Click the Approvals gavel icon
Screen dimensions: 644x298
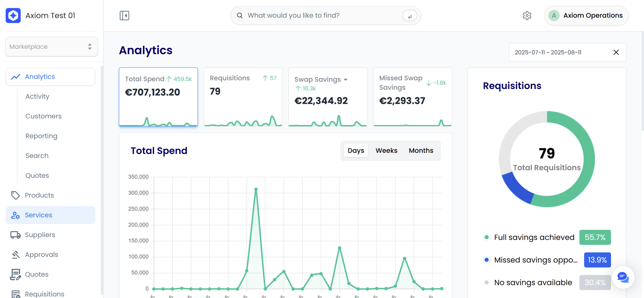click(15, 255)
